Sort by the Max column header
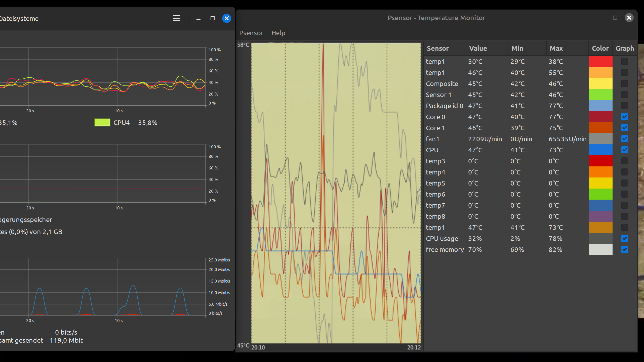 click(x=556, y=49)
